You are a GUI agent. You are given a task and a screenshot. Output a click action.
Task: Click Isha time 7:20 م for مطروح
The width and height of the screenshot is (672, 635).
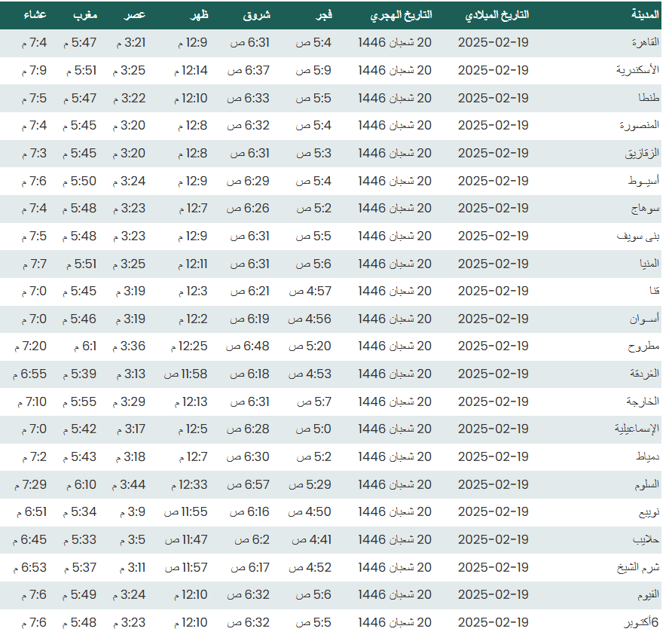point(30,347)
